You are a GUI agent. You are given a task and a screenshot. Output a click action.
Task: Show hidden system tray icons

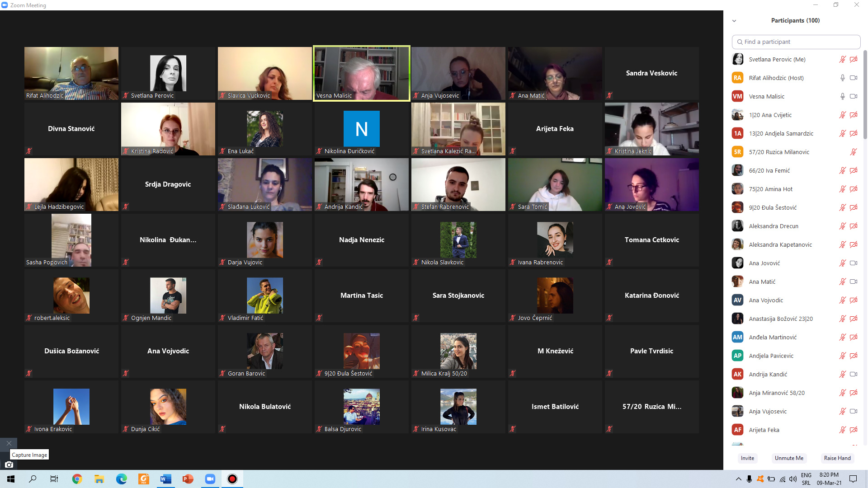pyautogui.click(x=739, y=479)
